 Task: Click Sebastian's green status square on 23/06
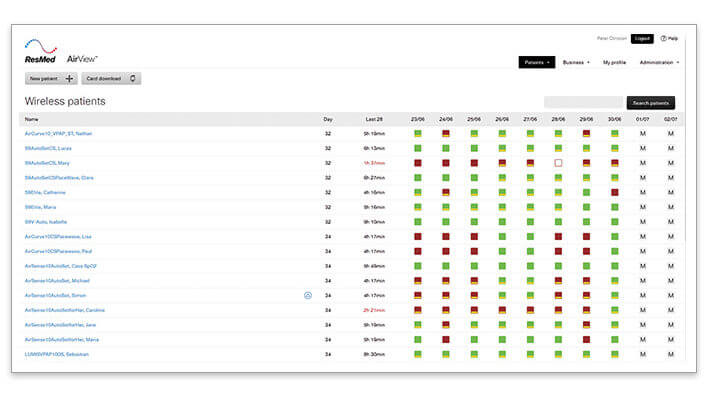coord(418,354)
